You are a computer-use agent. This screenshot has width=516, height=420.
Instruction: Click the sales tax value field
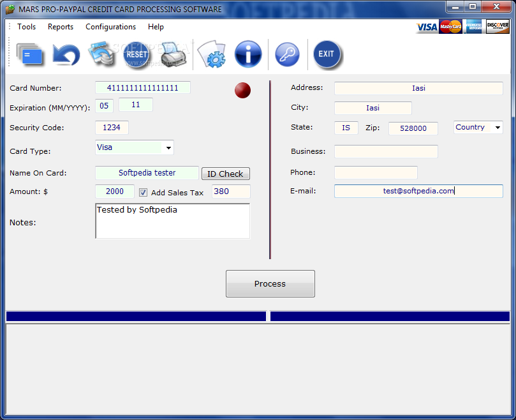click(231, 191)
